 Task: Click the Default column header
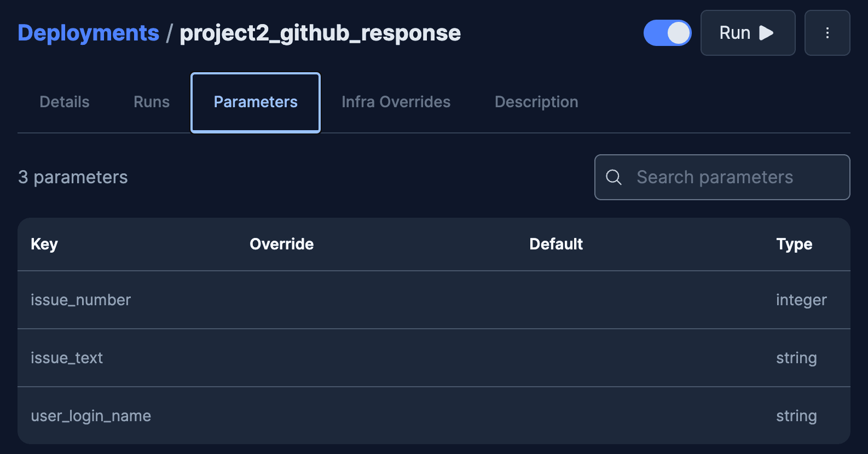555,244
